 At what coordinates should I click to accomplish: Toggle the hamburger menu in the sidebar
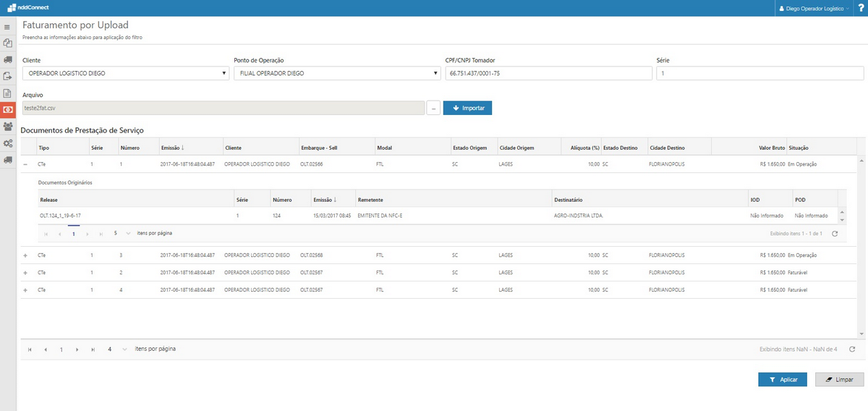[x=7, y=27]
